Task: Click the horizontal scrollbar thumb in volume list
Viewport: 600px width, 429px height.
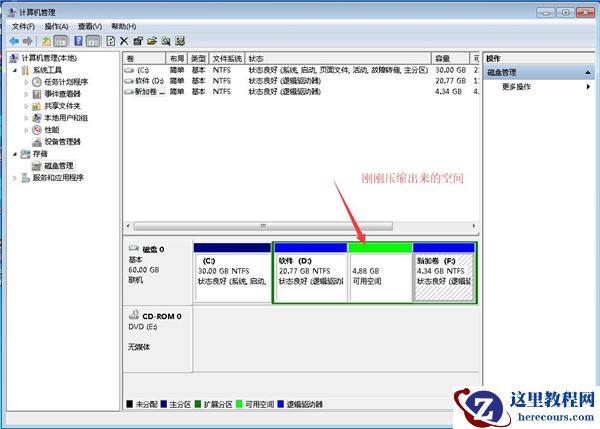Action: pyautogui.click(x=263, y=226)
